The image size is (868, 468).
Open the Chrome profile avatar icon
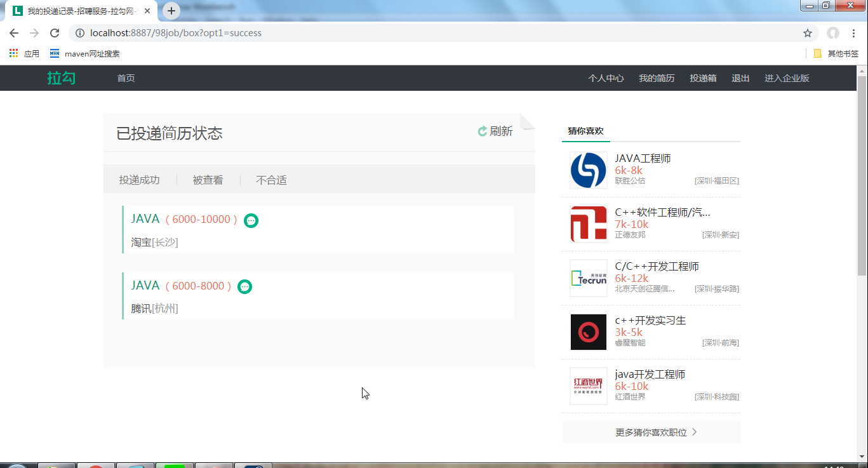click(833, 33)
